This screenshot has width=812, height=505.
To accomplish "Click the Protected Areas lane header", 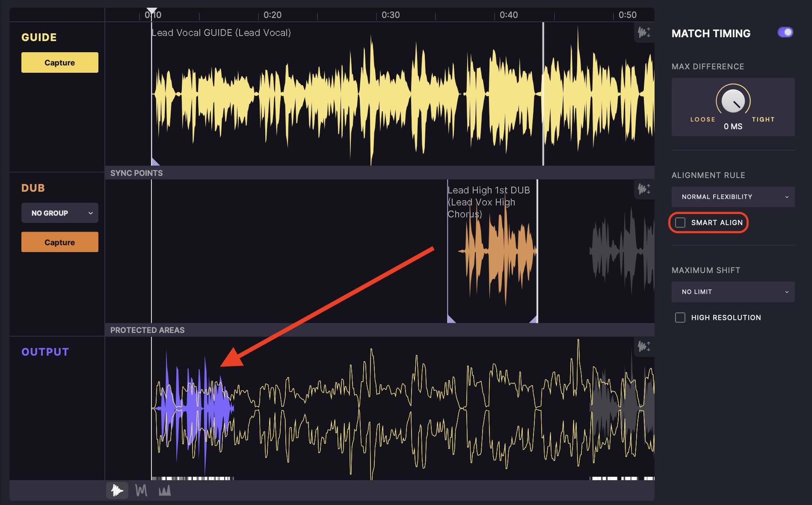I will [147, 330].
